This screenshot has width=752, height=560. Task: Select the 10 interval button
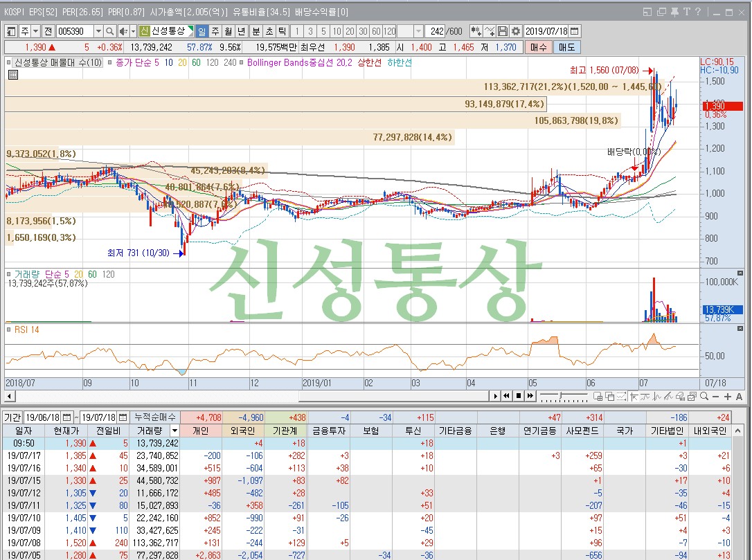337,32
